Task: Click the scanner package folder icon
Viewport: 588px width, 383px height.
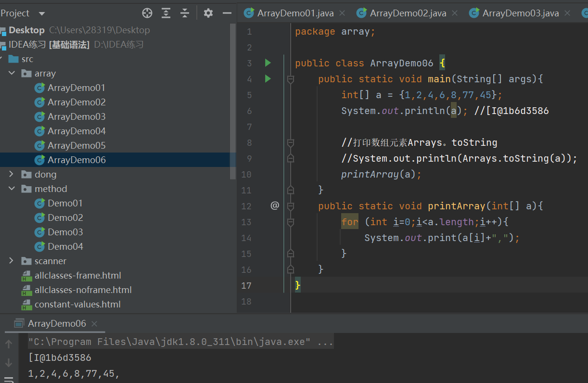Action: [x=26, y=261]
